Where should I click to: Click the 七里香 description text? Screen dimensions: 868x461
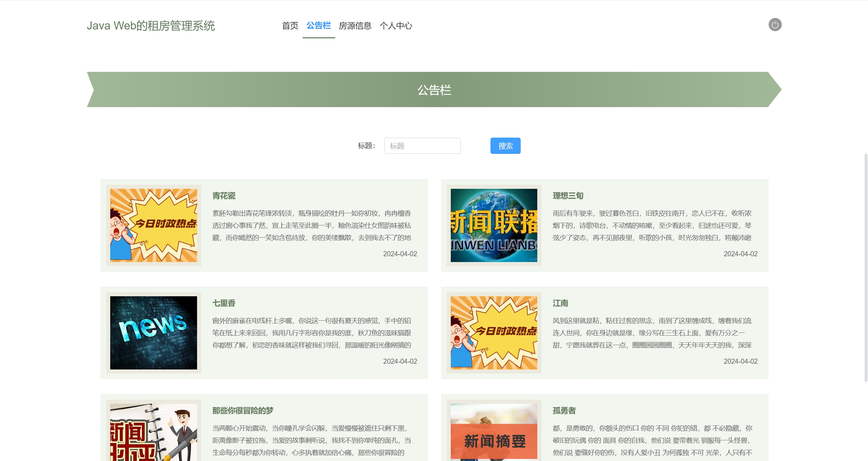click(312, 333)
